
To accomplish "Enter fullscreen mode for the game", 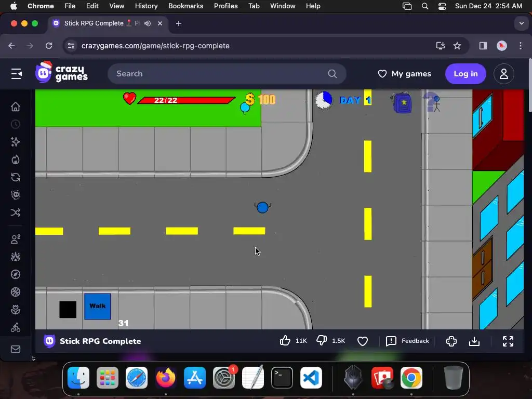I will [x=508, y=341].
